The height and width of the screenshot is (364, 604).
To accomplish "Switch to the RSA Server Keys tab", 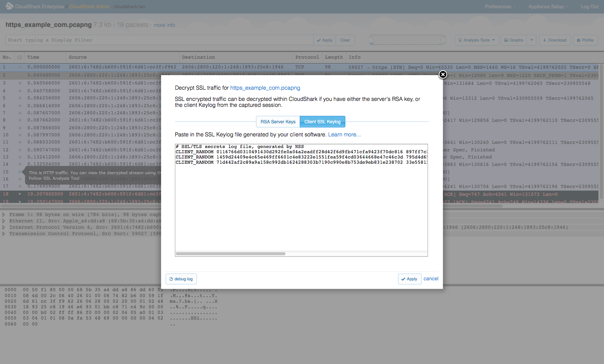I will coord(278,122).
